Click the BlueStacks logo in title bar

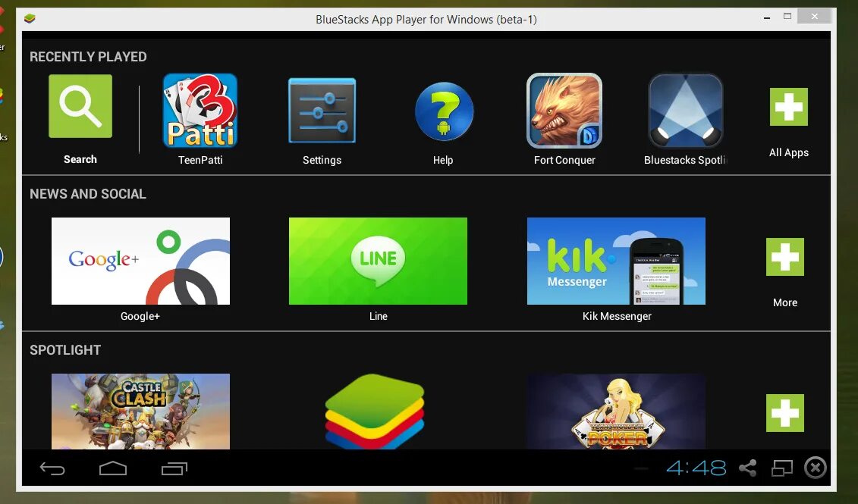point(30,19)
